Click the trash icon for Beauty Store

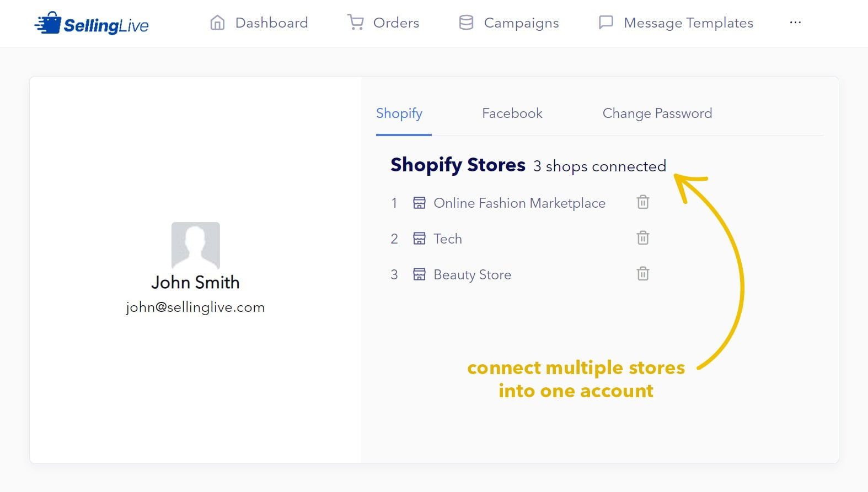point(643,274)
